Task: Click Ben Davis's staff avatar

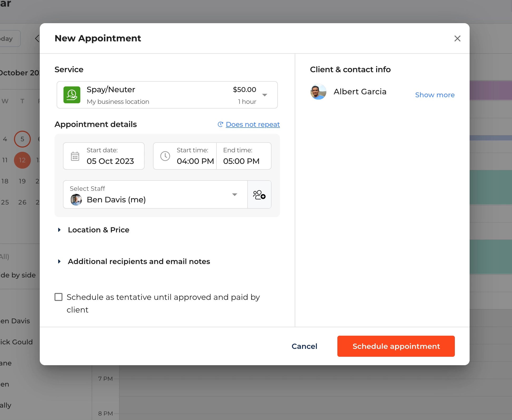Action: click(76, 200)
